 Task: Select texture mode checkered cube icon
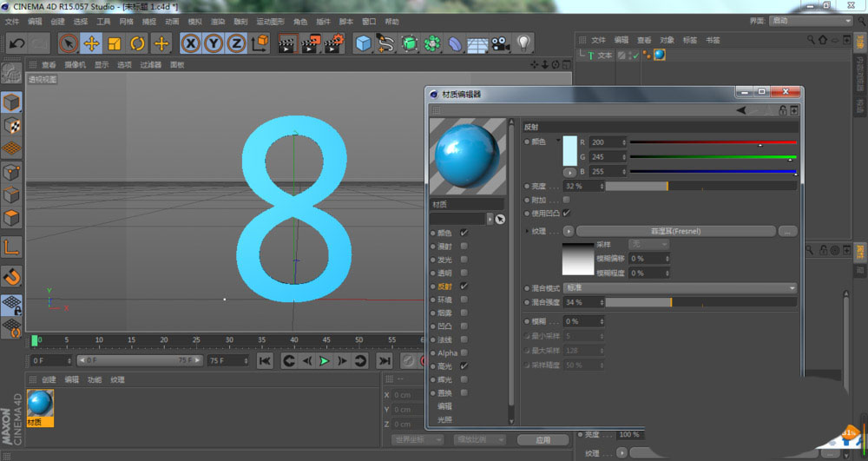11,126
